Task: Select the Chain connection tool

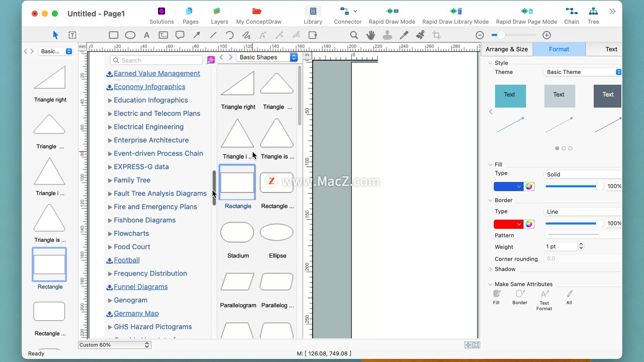Action: click(x=572, y=15)
